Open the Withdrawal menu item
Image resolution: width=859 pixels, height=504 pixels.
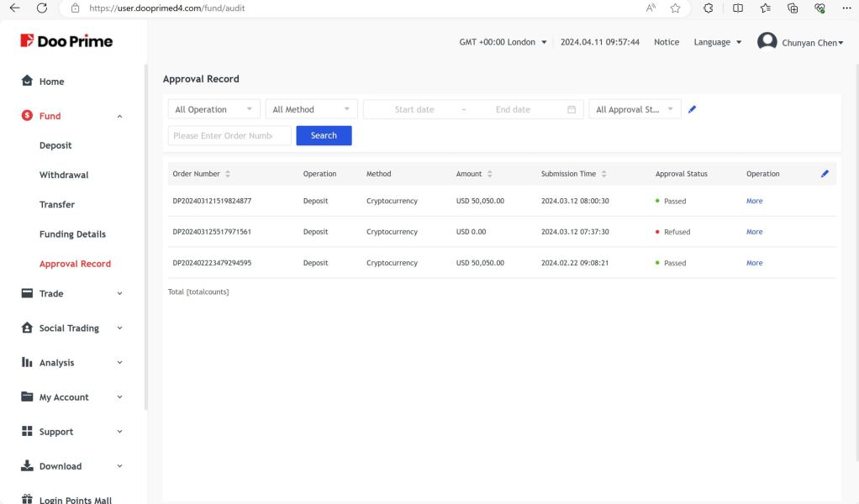coord(64,175)
